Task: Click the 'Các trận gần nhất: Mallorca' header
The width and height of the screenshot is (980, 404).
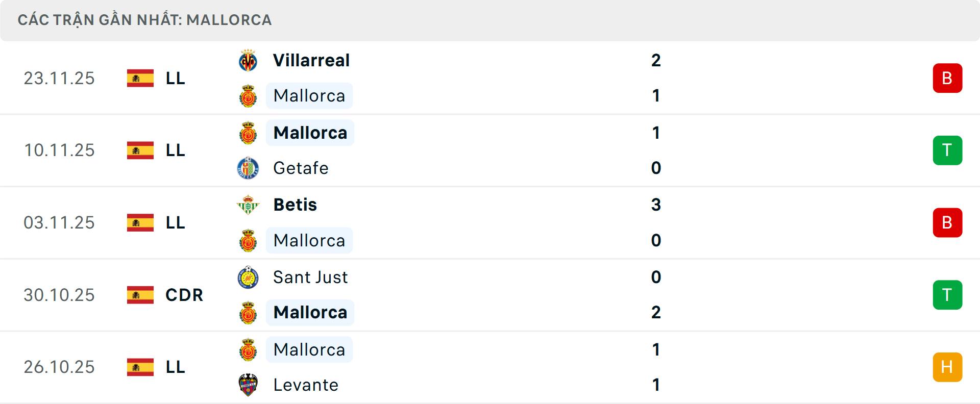Action: point(145,20)
